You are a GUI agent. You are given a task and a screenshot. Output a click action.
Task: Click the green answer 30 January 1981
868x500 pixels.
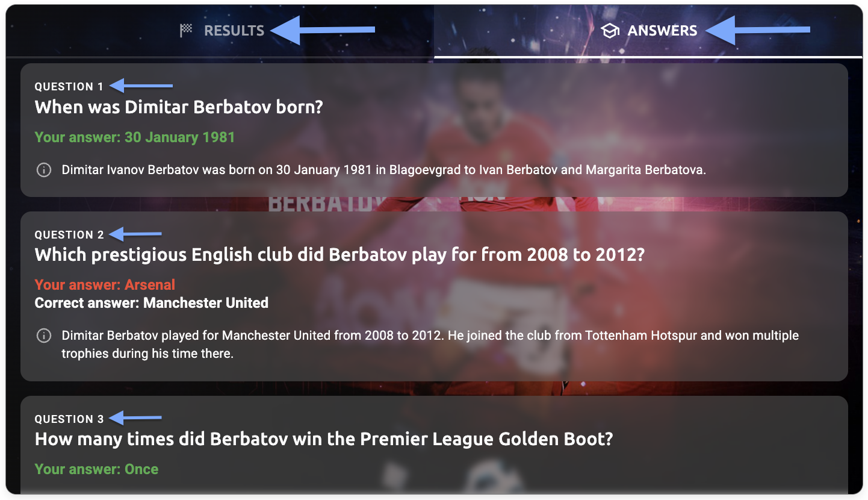[134, 137]
